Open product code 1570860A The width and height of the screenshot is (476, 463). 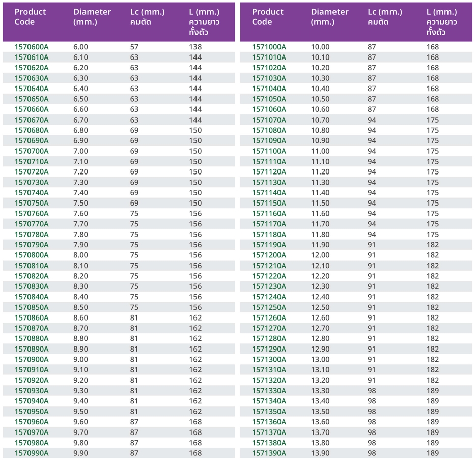pyautogui.click(x=32, y=317)
